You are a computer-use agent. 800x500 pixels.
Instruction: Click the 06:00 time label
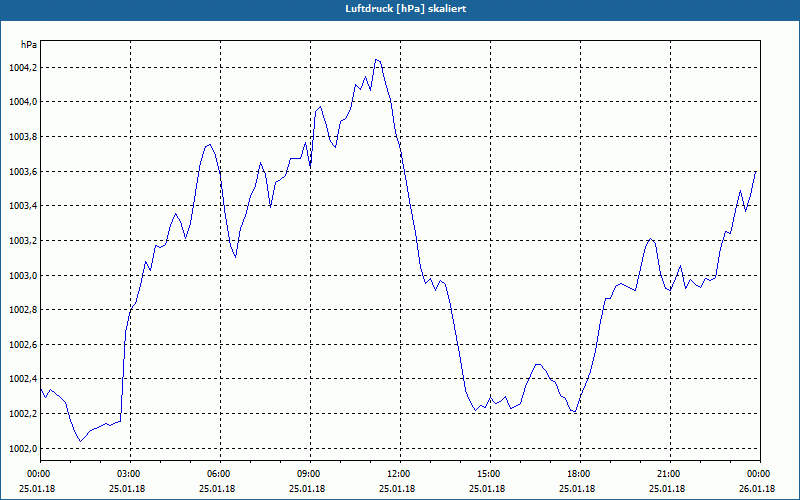(x=219, y=473)
